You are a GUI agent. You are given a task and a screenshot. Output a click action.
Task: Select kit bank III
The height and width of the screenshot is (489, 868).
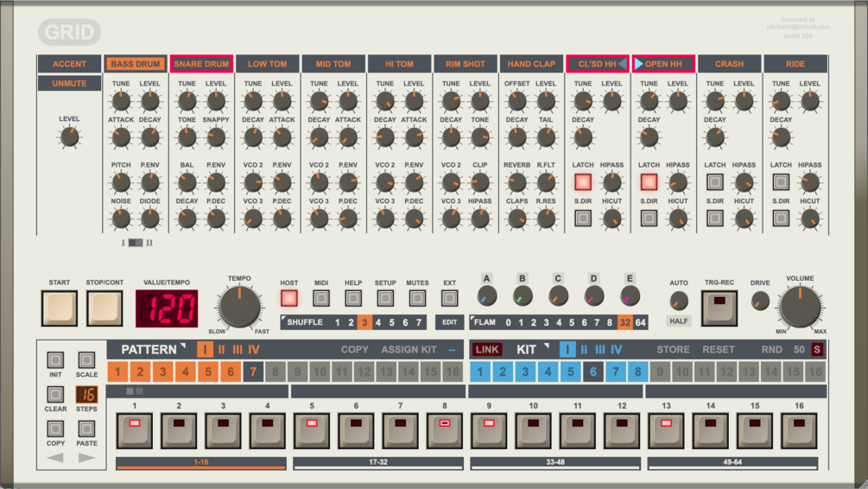(600, 349)
